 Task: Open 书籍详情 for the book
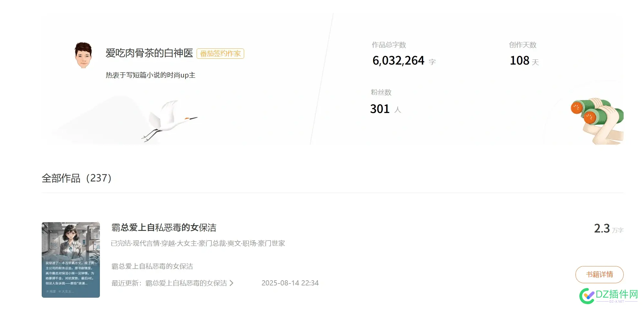pos(599,274)
